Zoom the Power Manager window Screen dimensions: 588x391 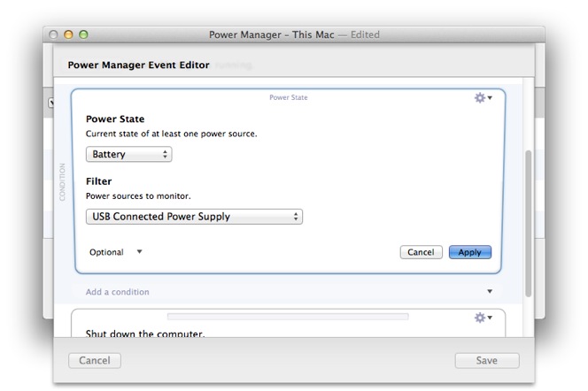pos(83,34)
